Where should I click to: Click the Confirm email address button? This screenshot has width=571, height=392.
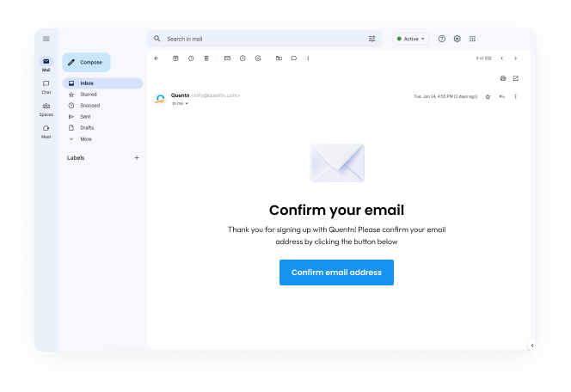[x=336, y=273]
